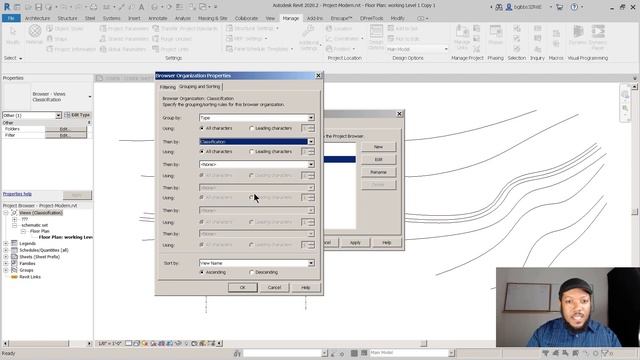640x360 pixels.
Task: Click Apply in the Browser Organization dialog
Action: point(355,242)
